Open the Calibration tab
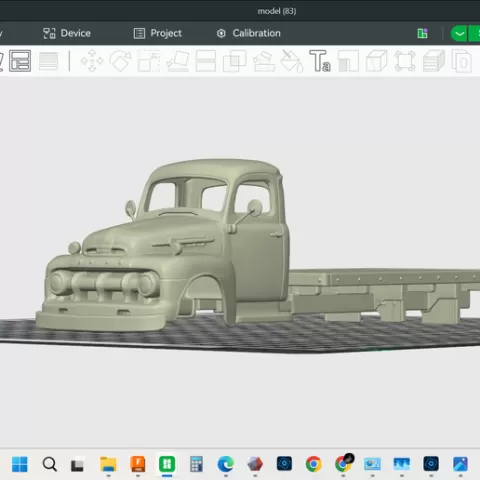Image resolution: width=480 pixels, height=480 pixels. [x=249, y=33]
